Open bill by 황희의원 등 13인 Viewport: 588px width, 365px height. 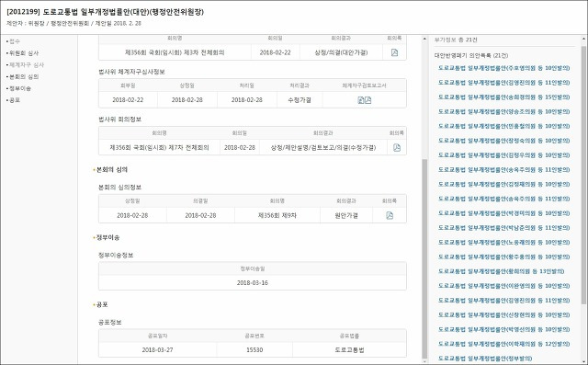pos(501,271)
